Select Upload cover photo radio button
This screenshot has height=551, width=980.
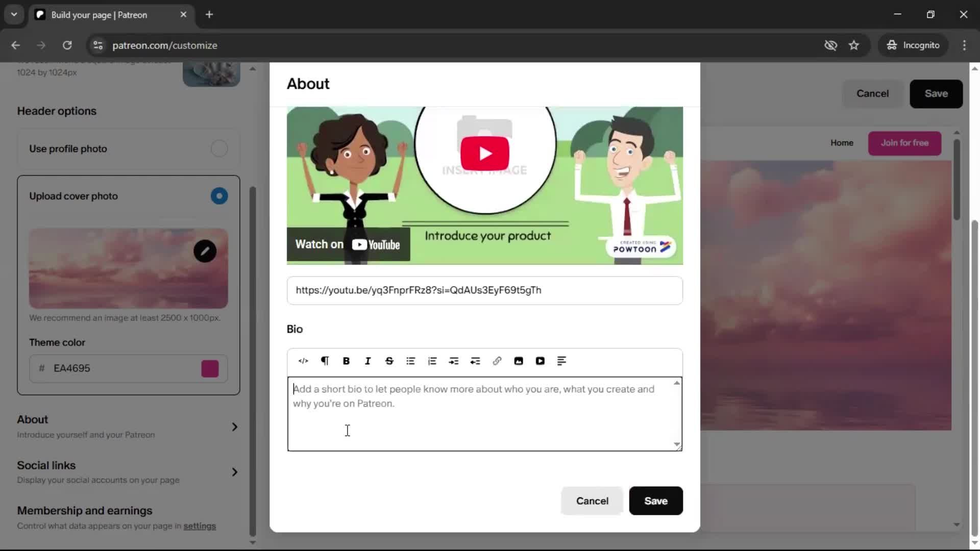219,196
